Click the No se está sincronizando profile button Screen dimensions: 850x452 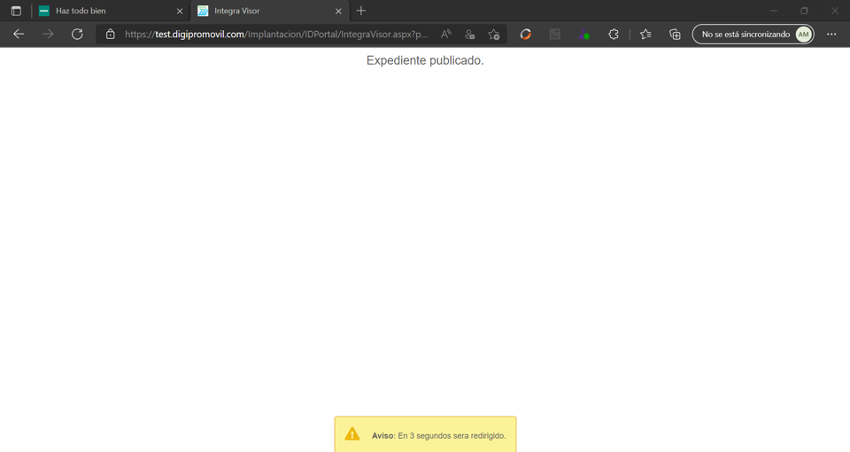752,34
